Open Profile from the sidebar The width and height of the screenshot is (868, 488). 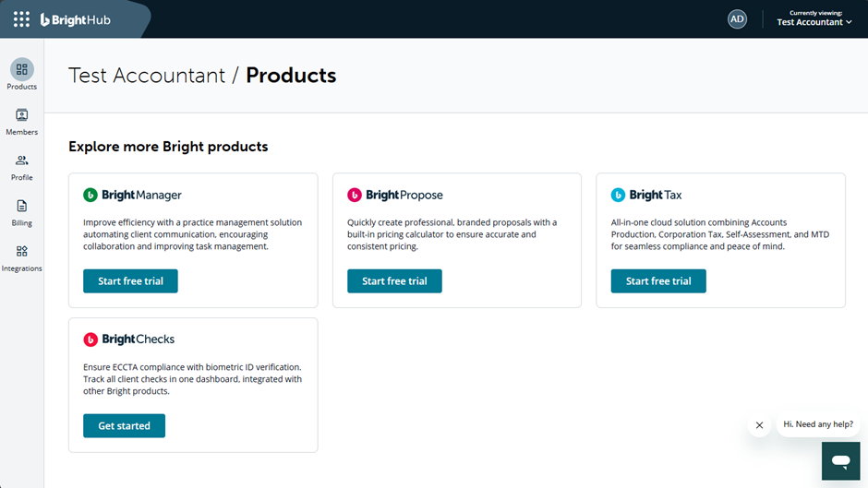click(21, 167)
